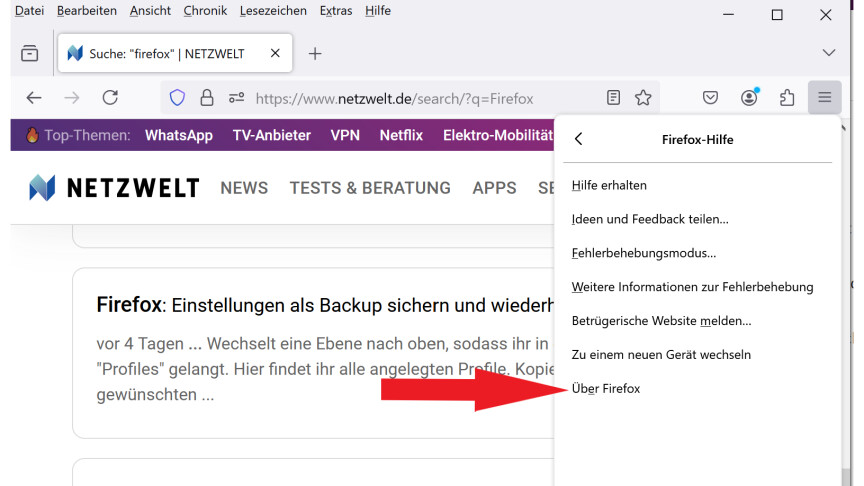Open site permissions icon in address bar
The width and height of the screenshot is (864, 486).
point(236,98)
